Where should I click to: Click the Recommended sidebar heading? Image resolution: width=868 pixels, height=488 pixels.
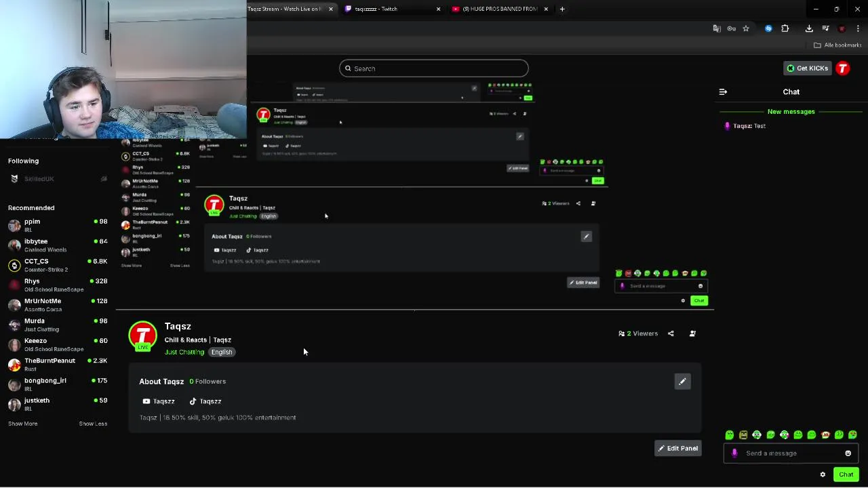[31, 208]
